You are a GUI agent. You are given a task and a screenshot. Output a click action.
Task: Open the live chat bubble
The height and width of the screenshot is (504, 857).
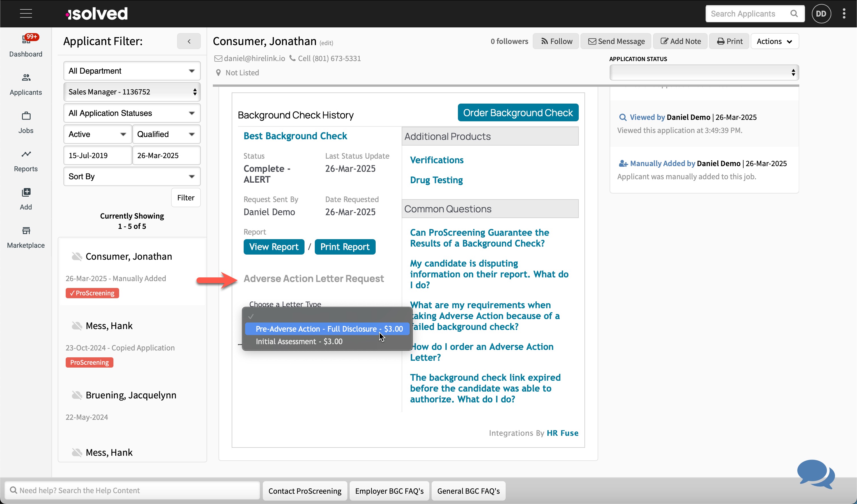[x=816, y=474]
